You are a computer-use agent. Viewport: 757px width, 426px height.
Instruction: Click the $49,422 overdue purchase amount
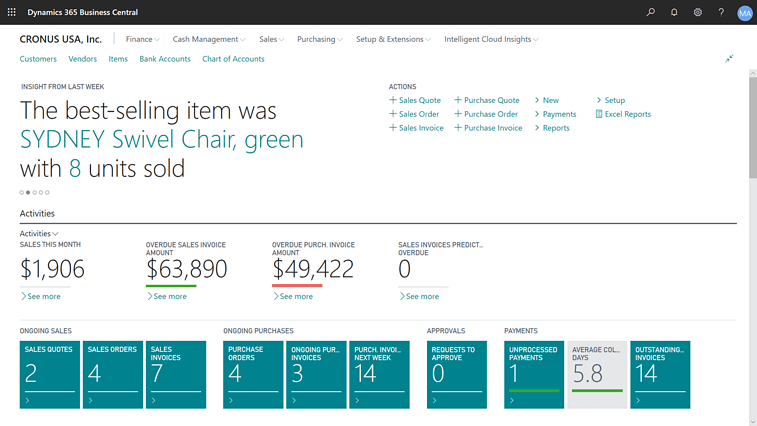(x=313, y=269)
